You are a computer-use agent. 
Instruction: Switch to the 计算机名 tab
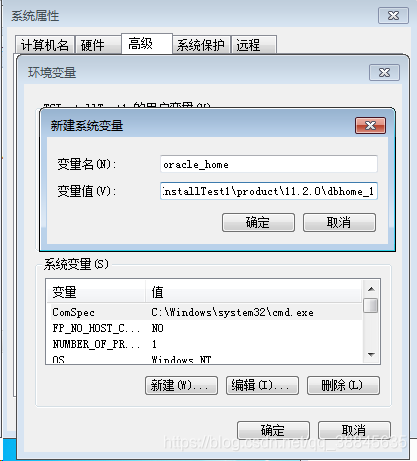pos(45,45)
